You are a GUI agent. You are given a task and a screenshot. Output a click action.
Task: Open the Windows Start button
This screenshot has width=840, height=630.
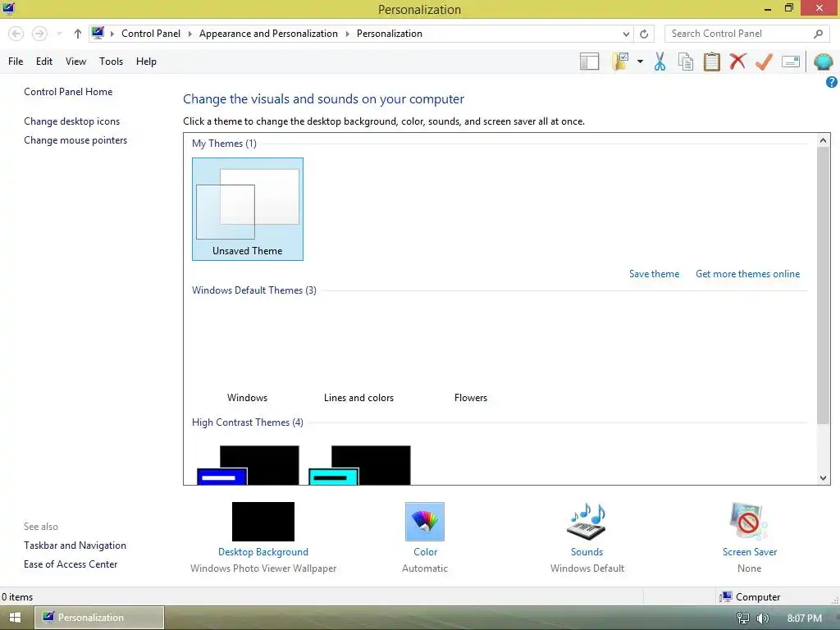click(x=15, y=618)
